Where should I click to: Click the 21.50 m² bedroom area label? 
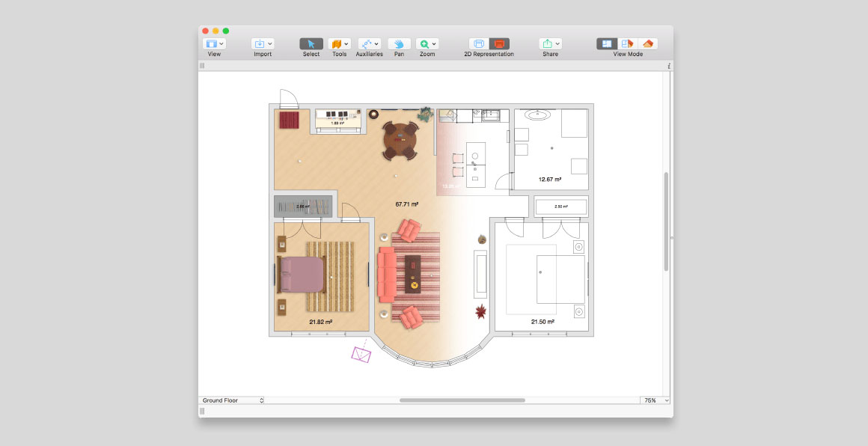(543, 322)
